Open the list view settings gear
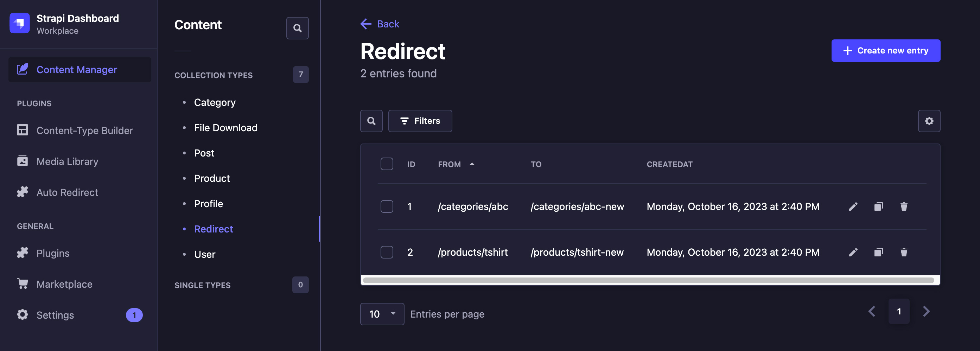The width and height of the screenshot is (980, 351). (x=929, y=121)
